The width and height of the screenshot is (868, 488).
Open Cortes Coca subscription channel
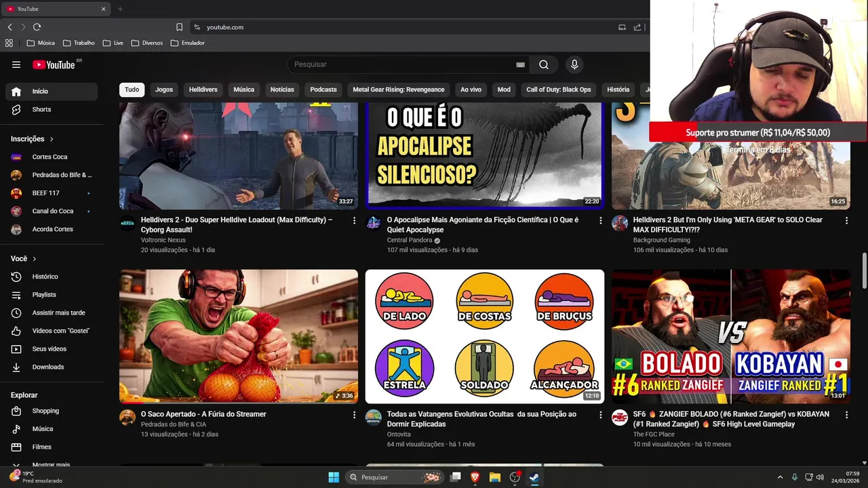click(x=52, y=157)
